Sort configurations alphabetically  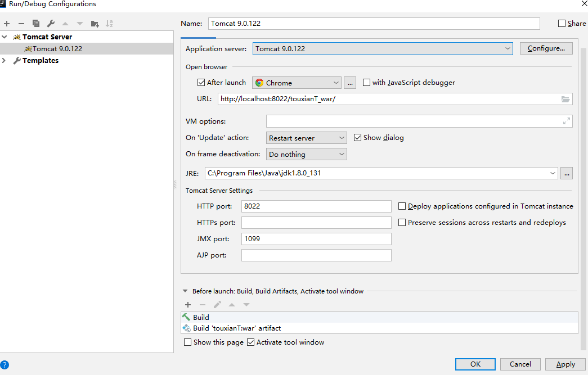click(x=109, y=24)
